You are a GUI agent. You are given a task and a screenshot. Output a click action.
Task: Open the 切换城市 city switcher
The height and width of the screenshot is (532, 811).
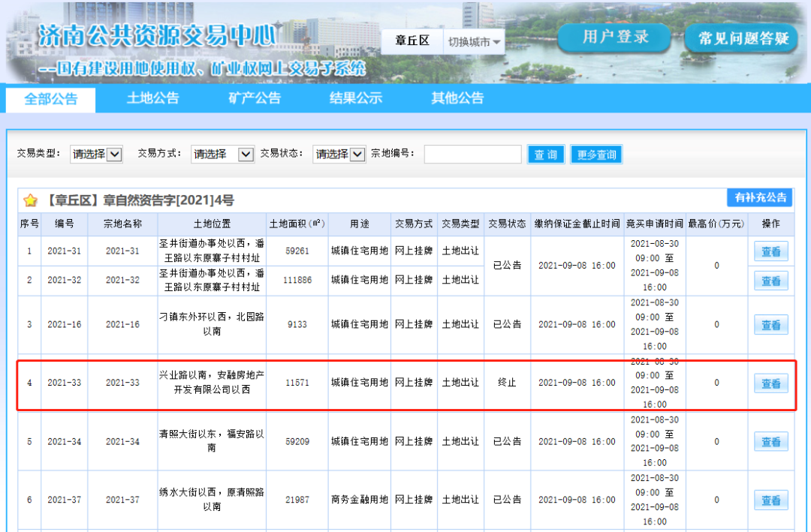474,42
